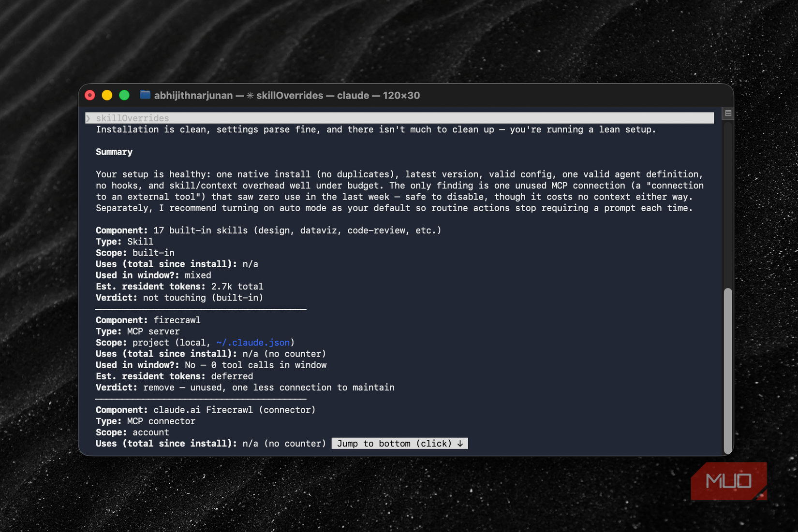Click the prompt chevron before skillOverrides
Screen dimensions: 798x532
point(88,118)
